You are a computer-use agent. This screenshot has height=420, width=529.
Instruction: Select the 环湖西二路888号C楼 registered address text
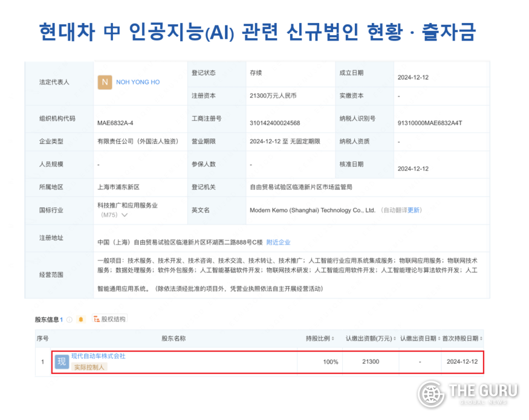(235, 242)
